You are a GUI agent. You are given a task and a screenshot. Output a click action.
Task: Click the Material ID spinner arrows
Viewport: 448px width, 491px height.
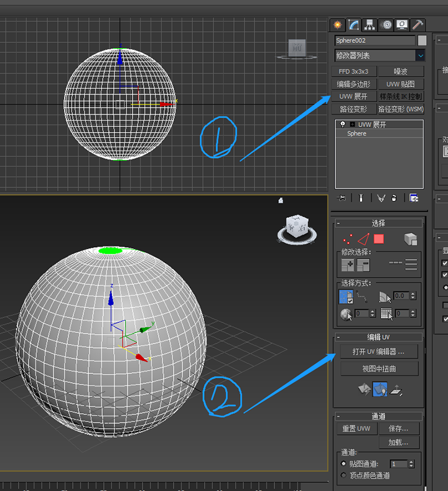373,314
